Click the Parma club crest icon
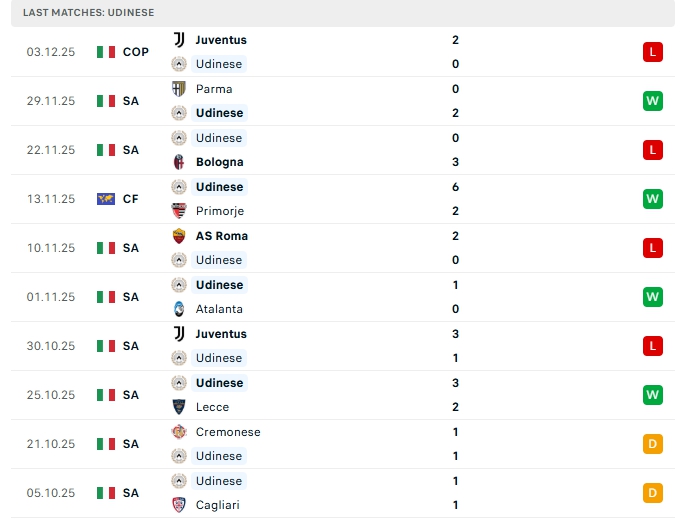 coord(179,89)
